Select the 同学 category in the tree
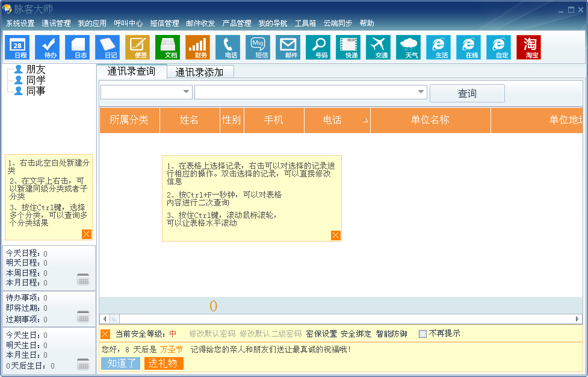Viewport: 588px width, 377px height. click(x=36, y=80)
